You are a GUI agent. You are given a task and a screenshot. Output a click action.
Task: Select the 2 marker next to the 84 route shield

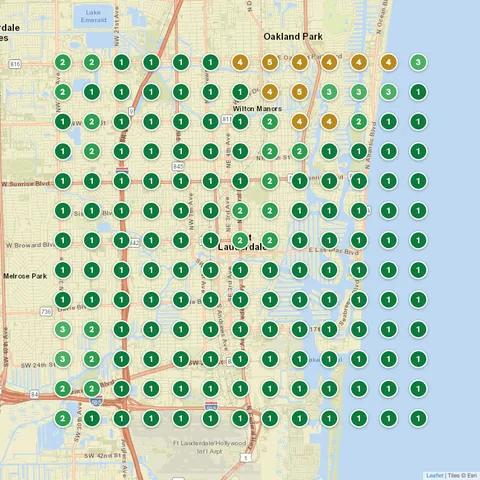[x=62, y=389]
